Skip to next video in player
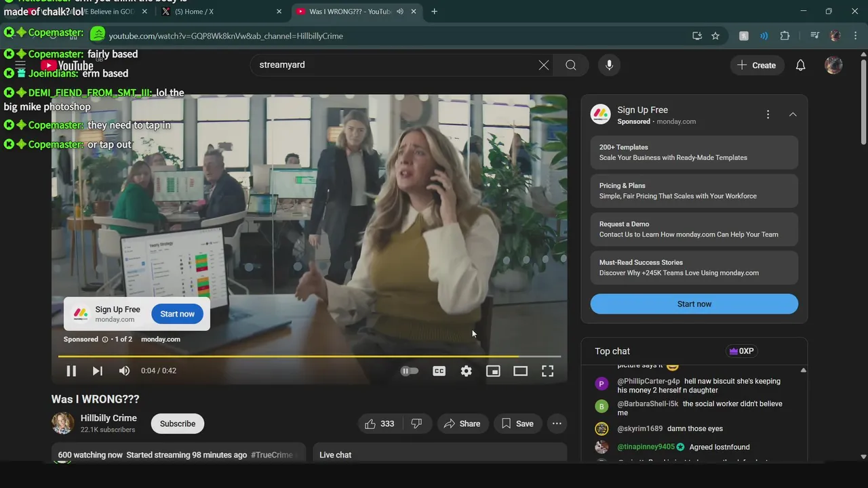This screenshot has height=488, width=868. click(x=98, y=371)
